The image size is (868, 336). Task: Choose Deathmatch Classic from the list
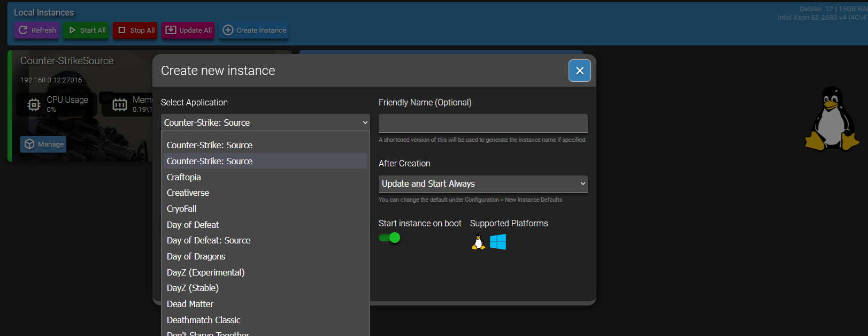coord(265,320)
